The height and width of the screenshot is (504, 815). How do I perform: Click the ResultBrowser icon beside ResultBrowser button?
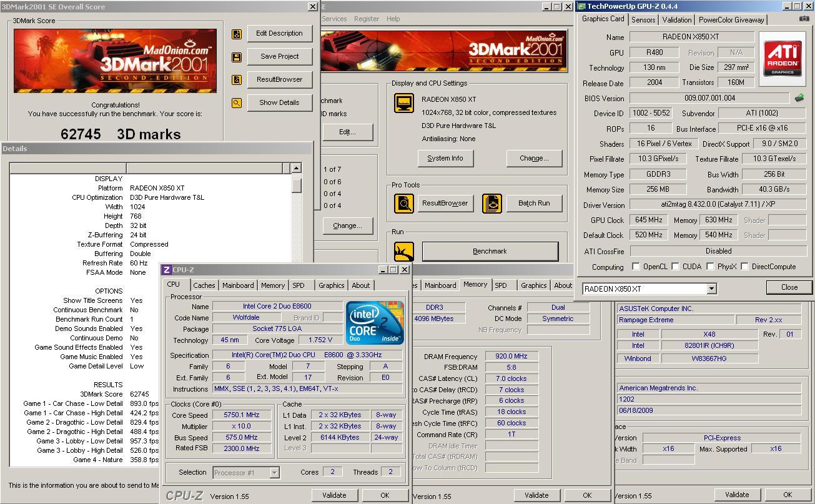(x=236, y=80)
